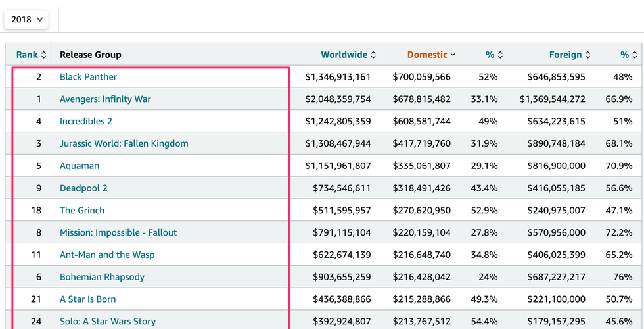This screenshot has height=329, width=644.
Task: Open Deadpool 2 release link
Action: pyautogui.click(x=83, y=188)
